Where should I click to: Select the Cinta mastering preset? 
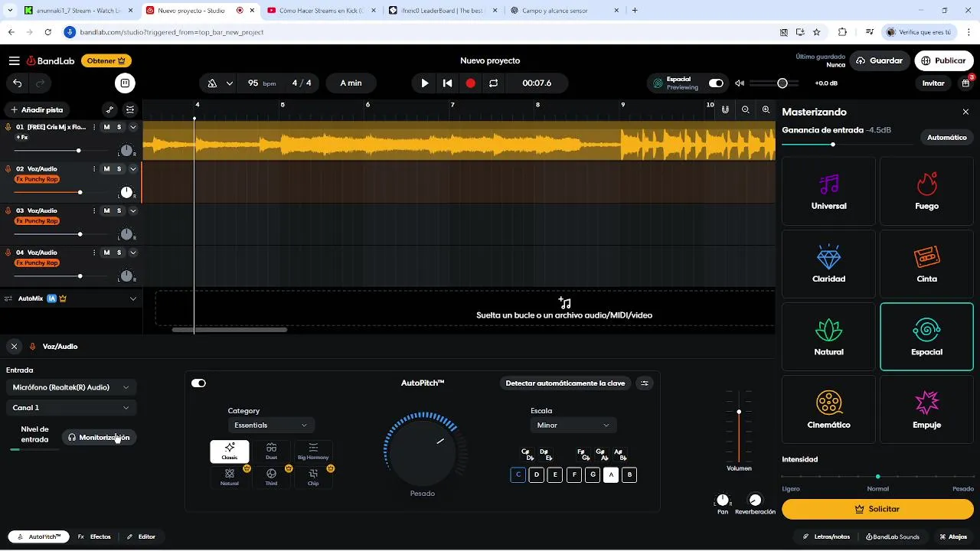(x=926, y=264)
